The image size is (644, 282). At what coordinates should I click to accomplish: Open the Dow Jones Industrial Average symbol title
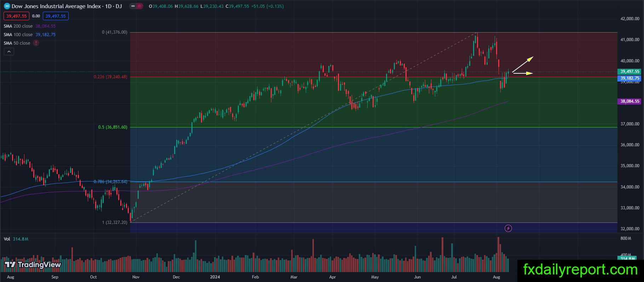coord(67,6)
